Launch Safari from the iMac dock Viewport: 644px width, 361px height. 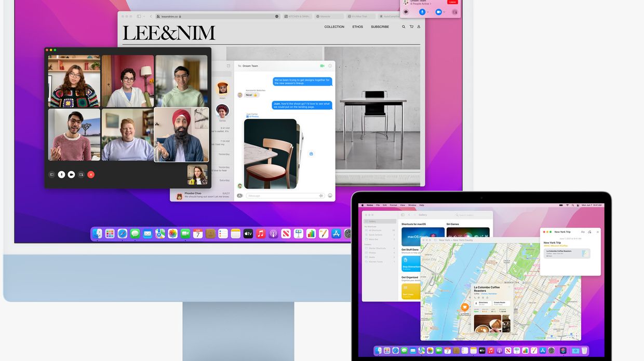[x=123, y=234]
